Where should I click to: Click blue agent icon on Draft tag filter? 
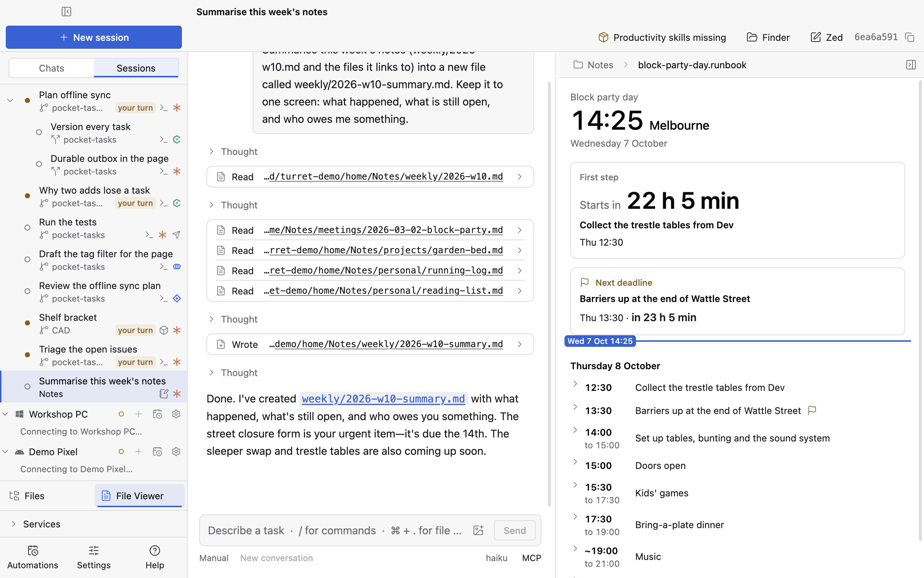177,267
